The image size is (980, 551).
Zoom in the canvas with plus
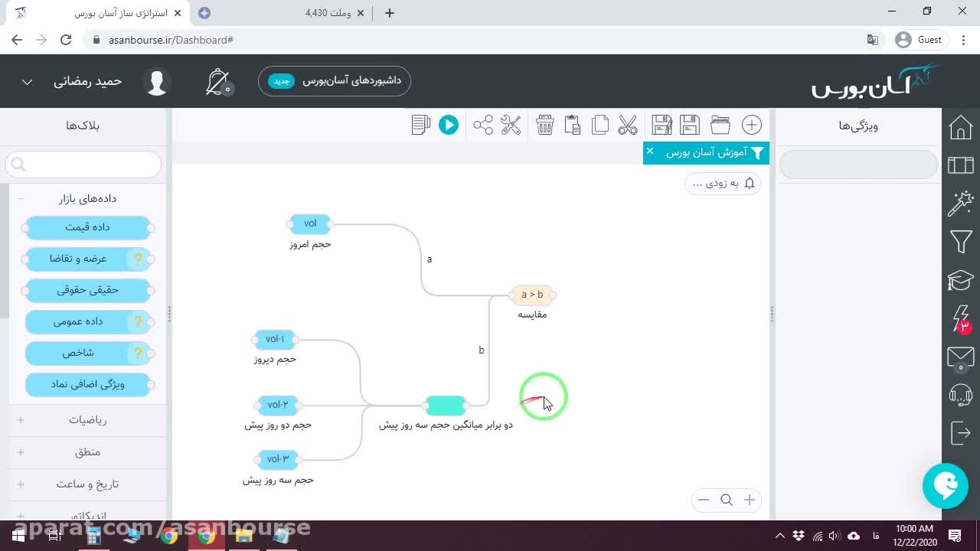(750, 500)
